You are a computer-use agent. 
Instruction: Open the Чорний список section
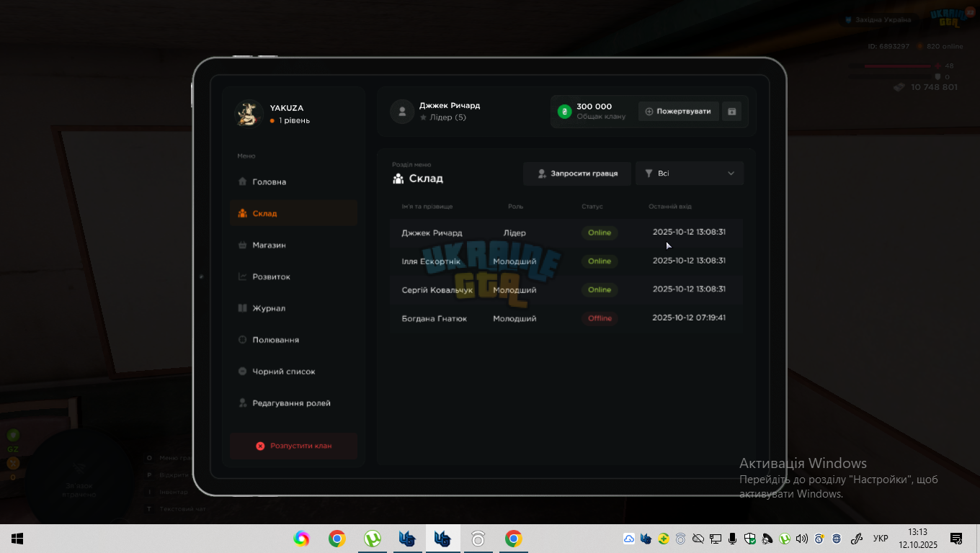click(293, 372)
